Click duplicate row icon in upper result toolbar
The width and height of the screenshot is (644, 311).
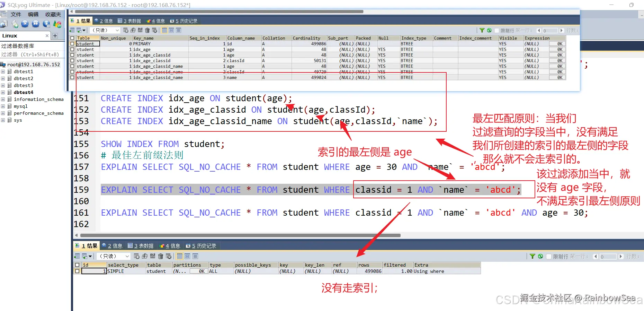[133, 31]
